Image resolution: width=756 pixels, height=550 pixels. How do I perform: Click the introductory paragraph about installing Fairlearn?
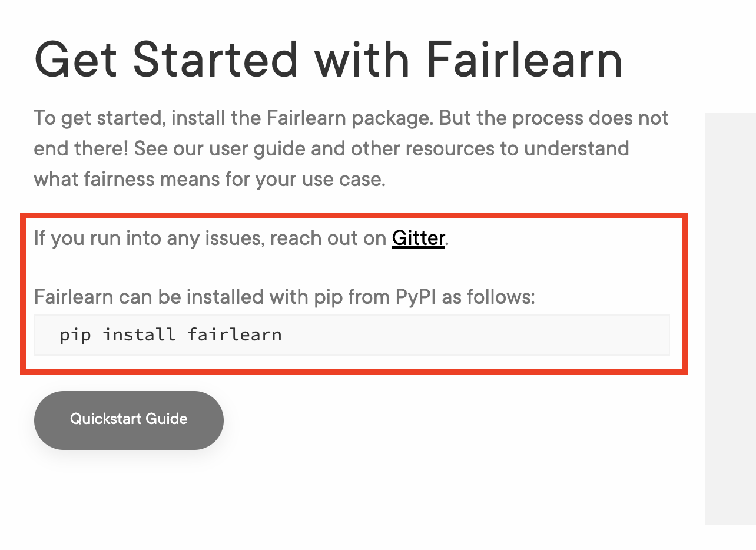[x=350, y=148]
